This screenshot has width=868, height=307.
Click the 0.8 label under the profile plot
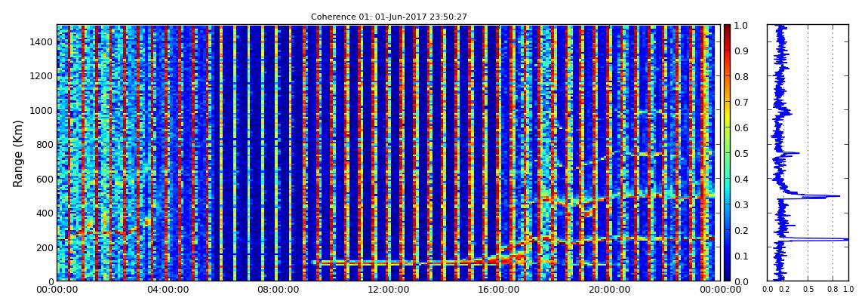[x=833, y=290]
